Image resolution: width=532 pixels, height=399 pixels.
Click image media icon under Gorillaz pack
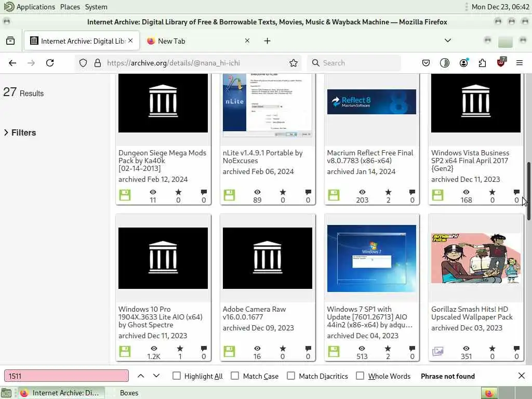[437, 351]
